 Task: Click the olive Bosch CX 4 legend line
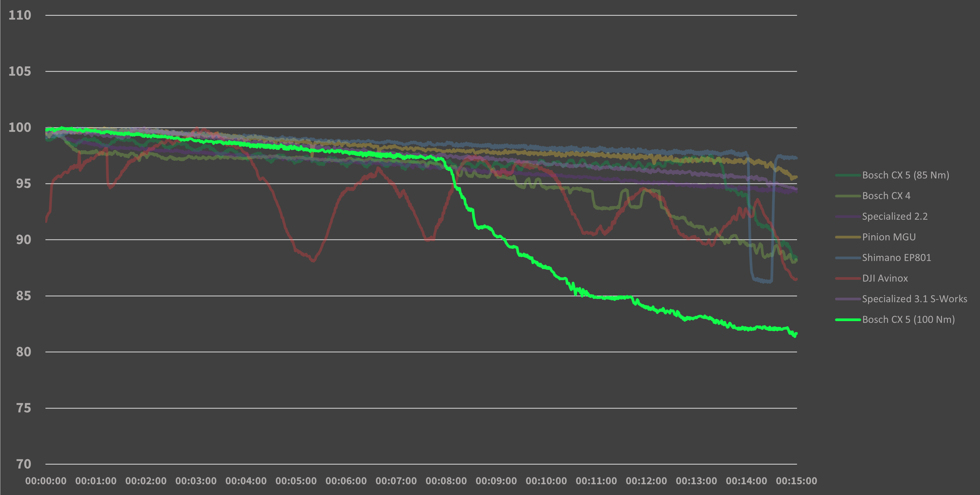(x=848, y=196)
